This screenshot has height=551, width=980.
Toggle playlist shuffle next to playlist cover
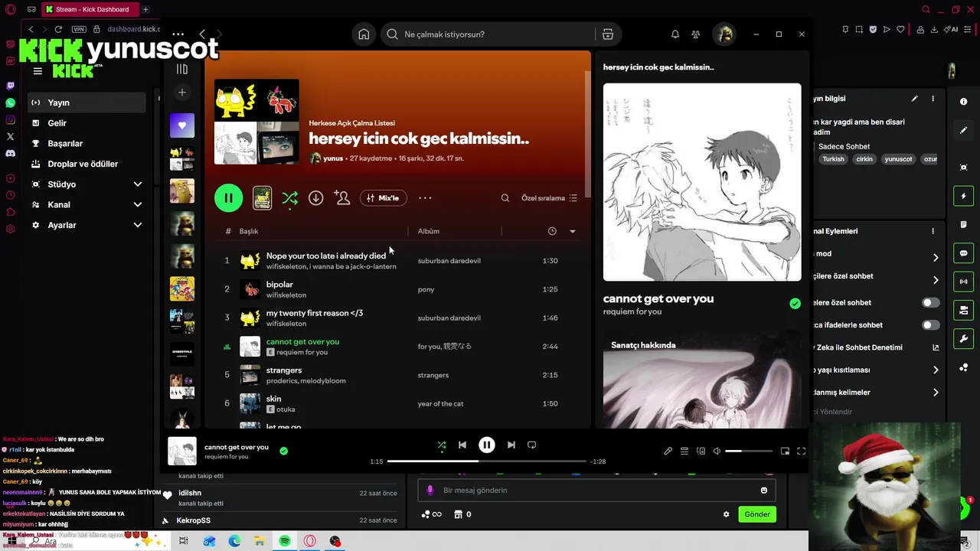coord(289,198)
